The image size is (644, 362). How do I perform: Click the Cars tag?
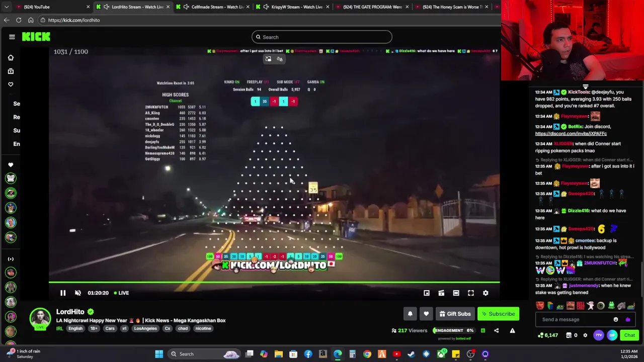(x=110, y=328)
